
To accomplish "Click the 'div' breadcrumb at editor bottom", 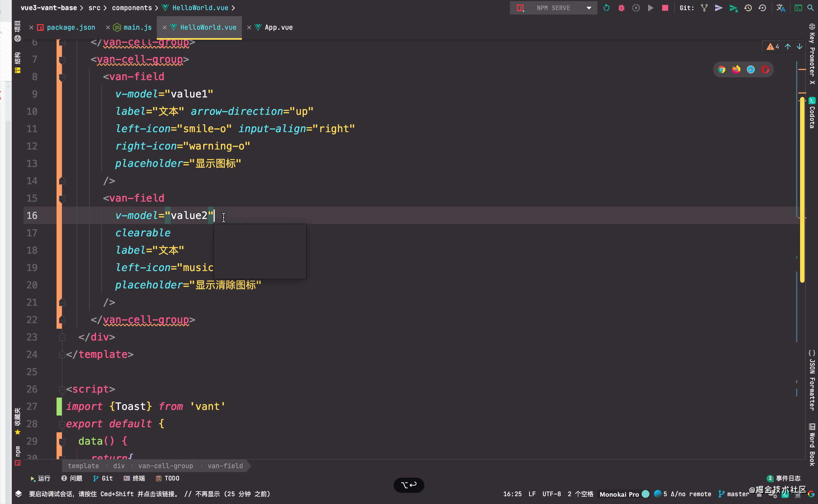I will [x=119, y=466].
